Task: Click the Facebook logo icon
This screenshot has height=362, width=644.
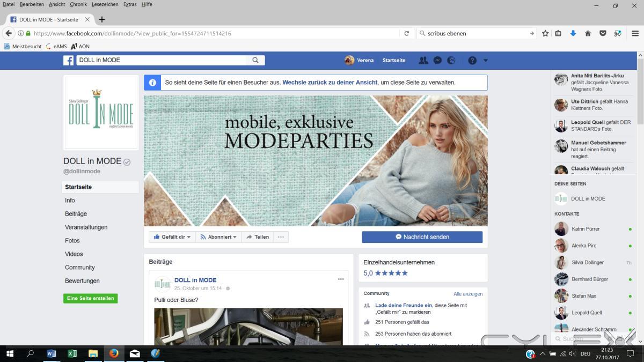Action: click(x=68, y=61)
